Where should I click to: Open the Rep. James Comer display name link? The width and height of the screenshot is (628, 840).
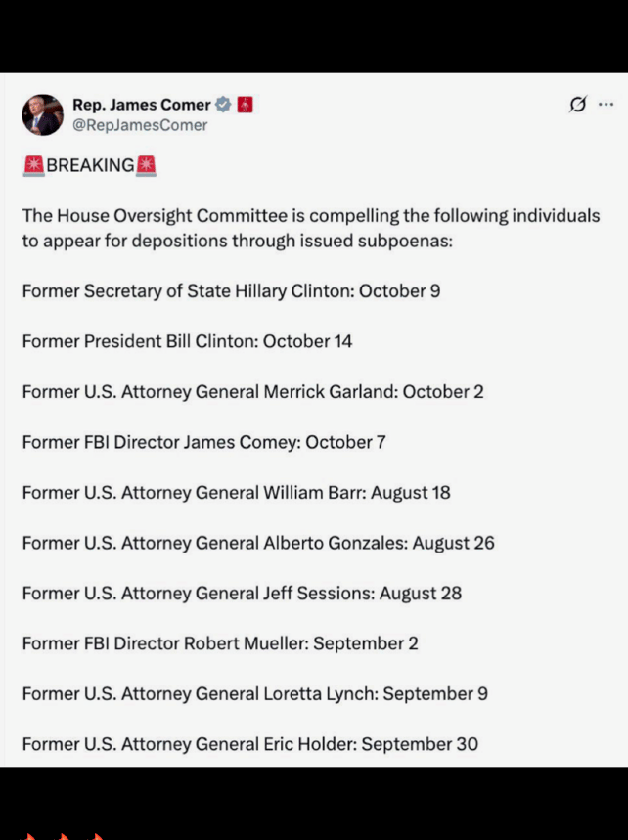142,104
